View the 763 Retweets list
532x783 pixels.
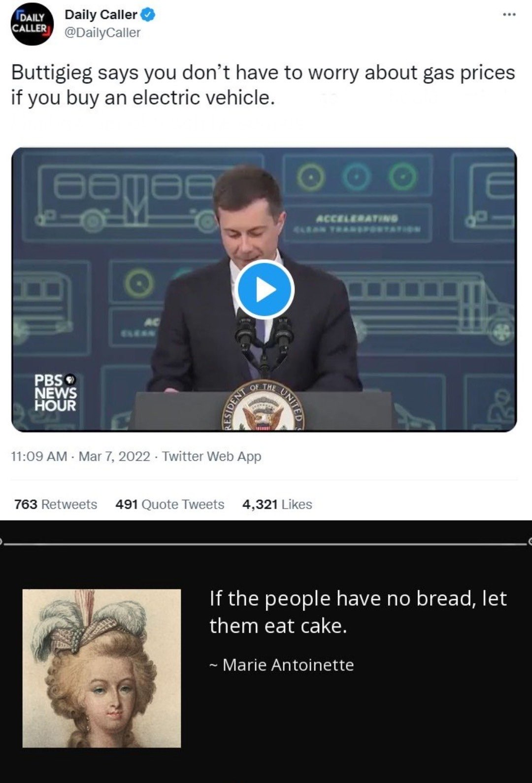[56, 504]
